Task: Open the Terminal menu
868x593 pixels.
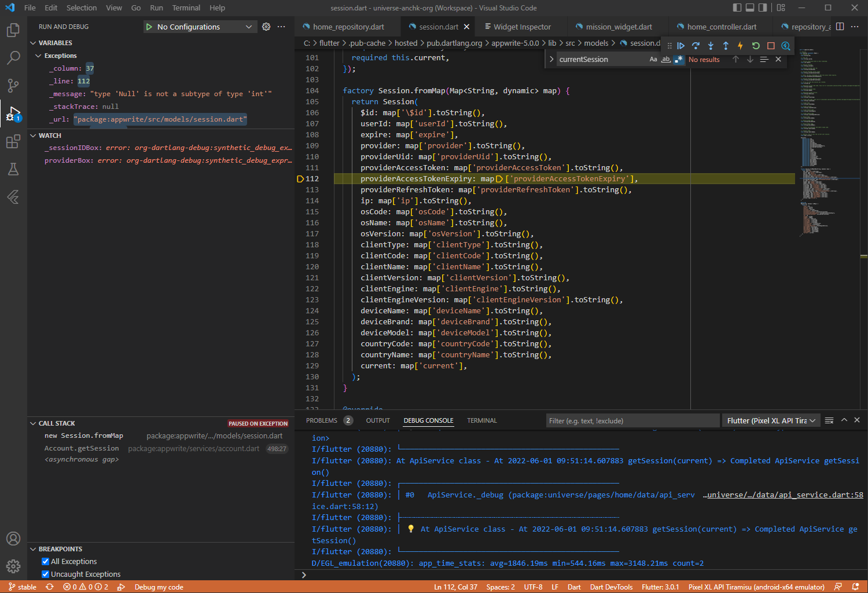Action: click(x=186, y=8)
